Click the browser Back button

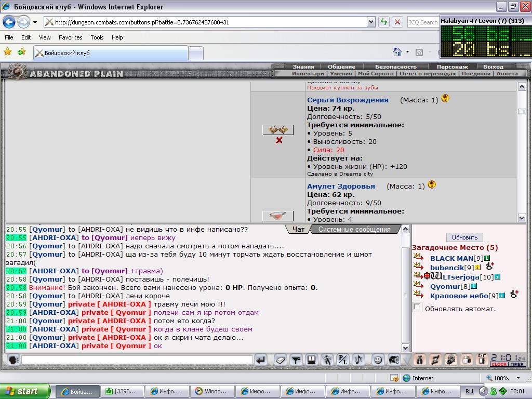(9, 22)
